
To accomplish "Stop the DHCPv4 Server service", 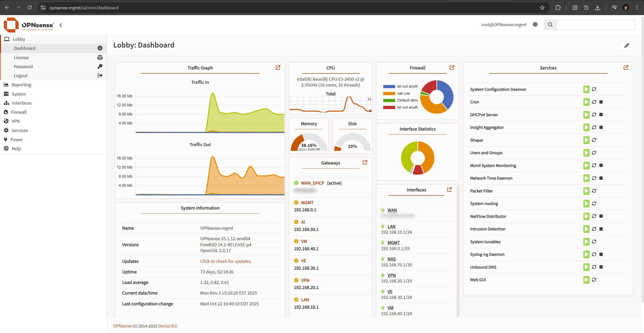I will (x=601, y=115).
